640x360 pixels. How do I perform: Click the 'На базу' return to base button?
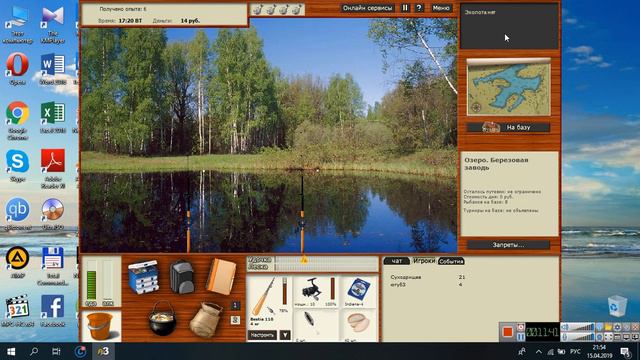(x=509, y=127)
